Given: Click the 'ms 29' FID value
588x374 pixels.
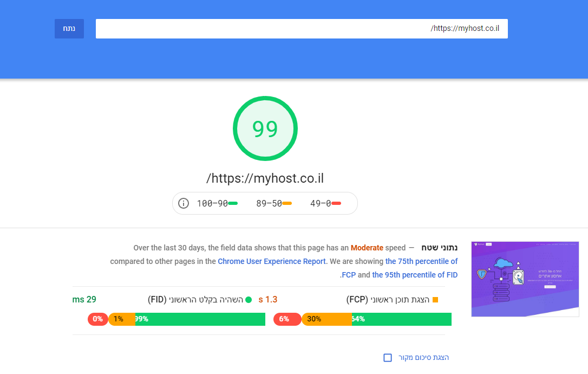Looking at the screenshot, I should [84, 299].
